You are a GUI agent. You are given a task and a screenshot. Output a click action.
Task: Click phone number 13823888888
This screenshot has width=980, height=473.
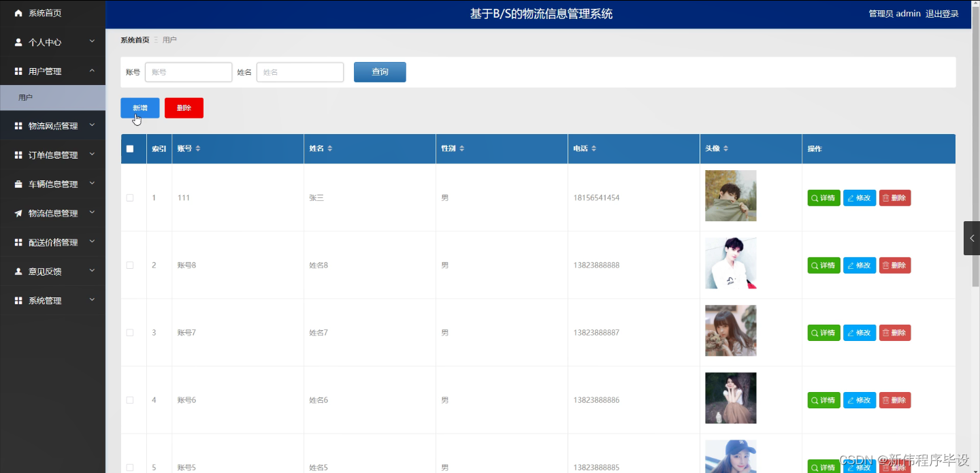point(596,265)
